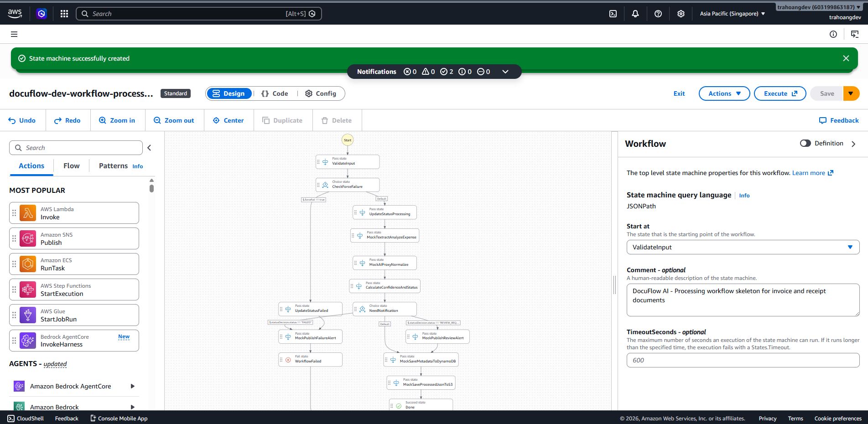Select the UpdateStatusFailed pass state
The width and height of the screenshot is (868, 424).
310,309
